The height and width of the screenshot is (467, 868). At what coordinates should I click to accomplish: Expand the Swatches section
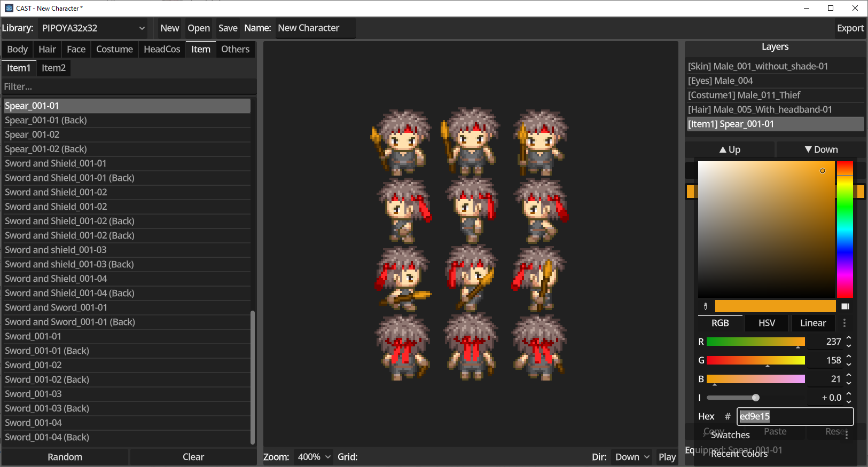coord(730,435)
